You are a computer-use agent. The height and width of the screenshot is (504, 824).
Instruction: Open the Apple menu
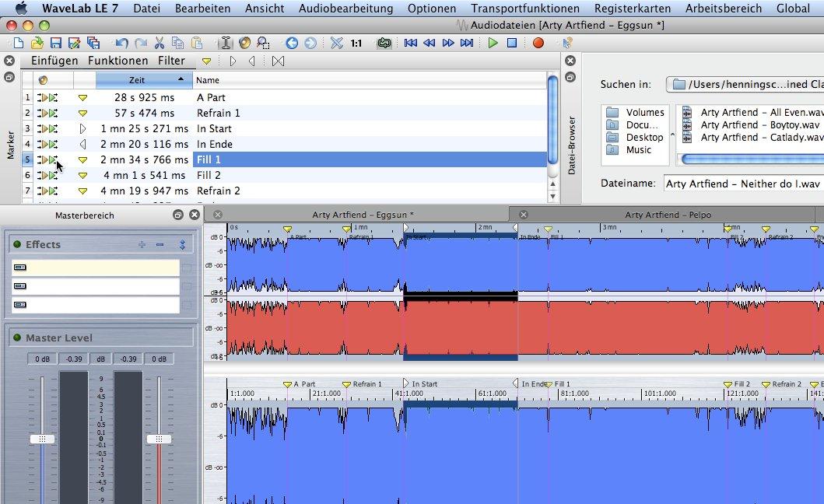pyautogui.click(x=21, y=8)
